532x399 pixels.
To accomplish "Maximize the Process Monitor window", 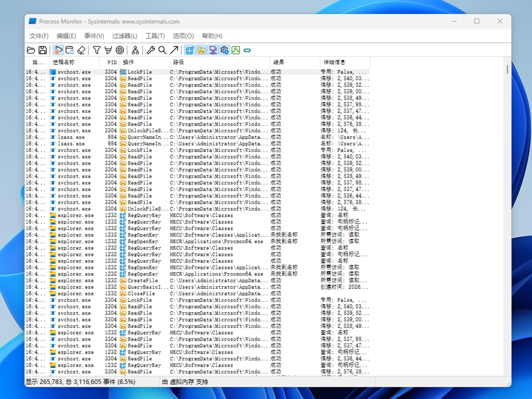I will 477,21.
